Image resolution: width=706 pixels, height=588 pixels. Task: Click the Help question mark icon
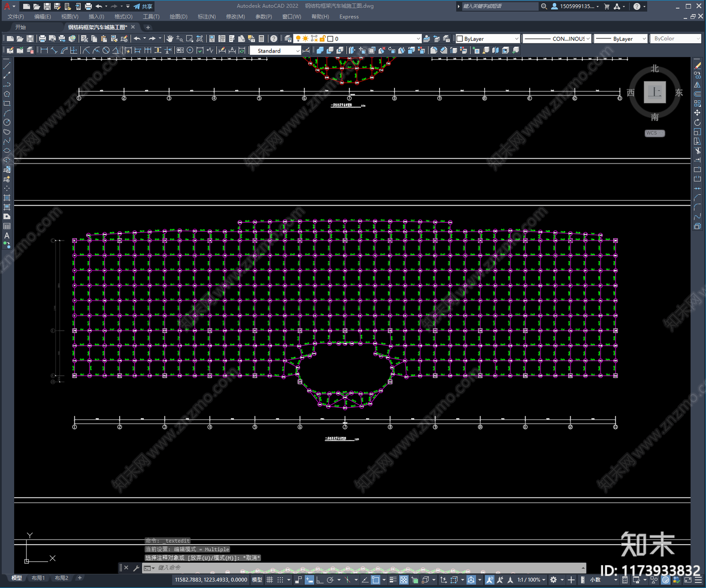pyautogui.click(x=274, y=39)
